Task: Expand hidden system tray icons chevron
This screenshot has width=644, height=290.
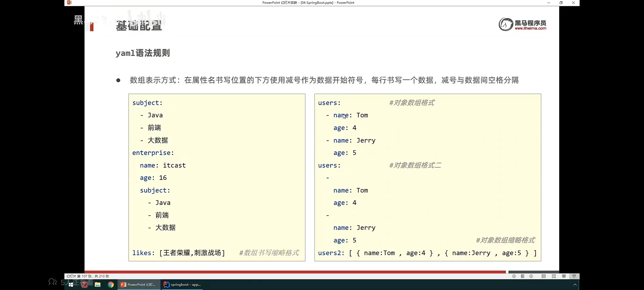Action: [575, 285]
